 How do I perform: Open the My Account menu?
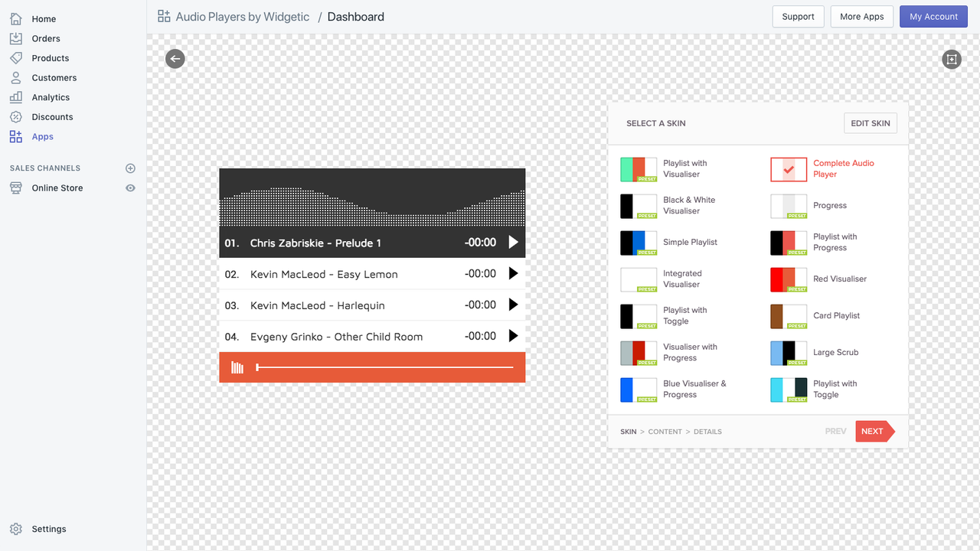coord(933,16)
